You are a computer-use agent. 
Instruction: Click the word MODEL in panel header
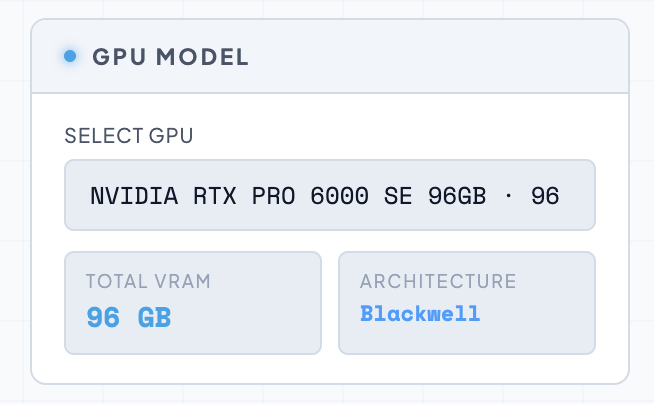point(209,57)
